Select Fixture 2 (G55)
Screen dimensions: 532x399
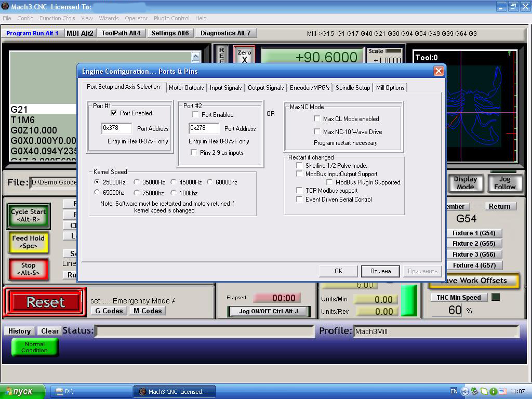click(x=474, y=244)
